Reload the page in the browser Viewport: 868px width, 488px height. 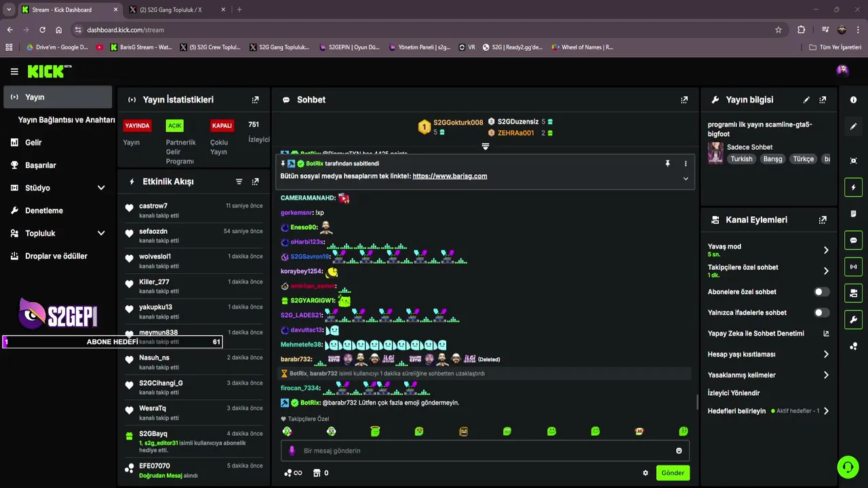pyautogui.click(x=42, y=30)
